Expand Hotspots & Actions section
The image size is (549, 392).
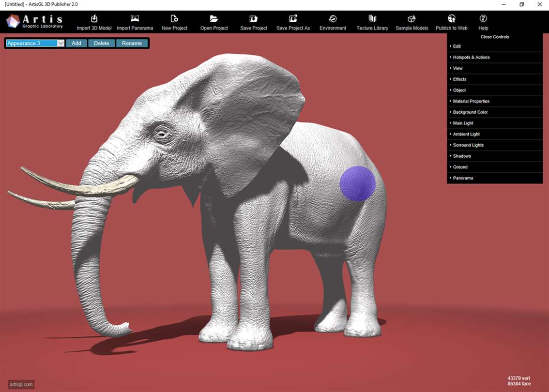pyautogui.click(x=495, y=57)
